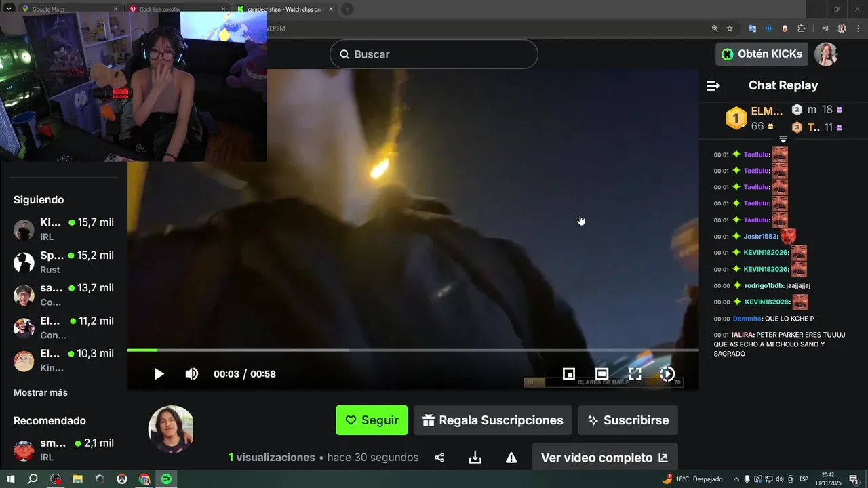The width and height of the screenshot is (868, 488).
Task: Open the streamer's avatar below the video
Action: tap(171, 429)
